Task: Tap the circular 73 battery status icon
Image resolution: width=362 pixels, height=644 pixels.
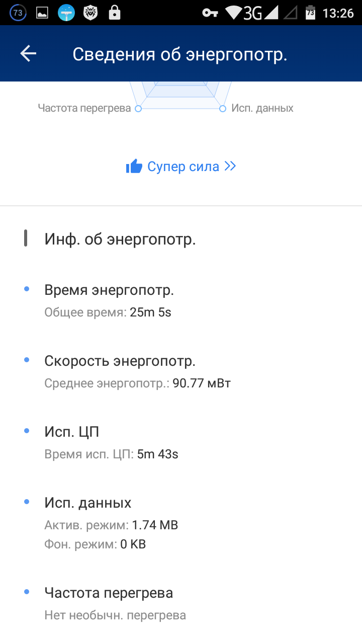Action: [18, 13]
